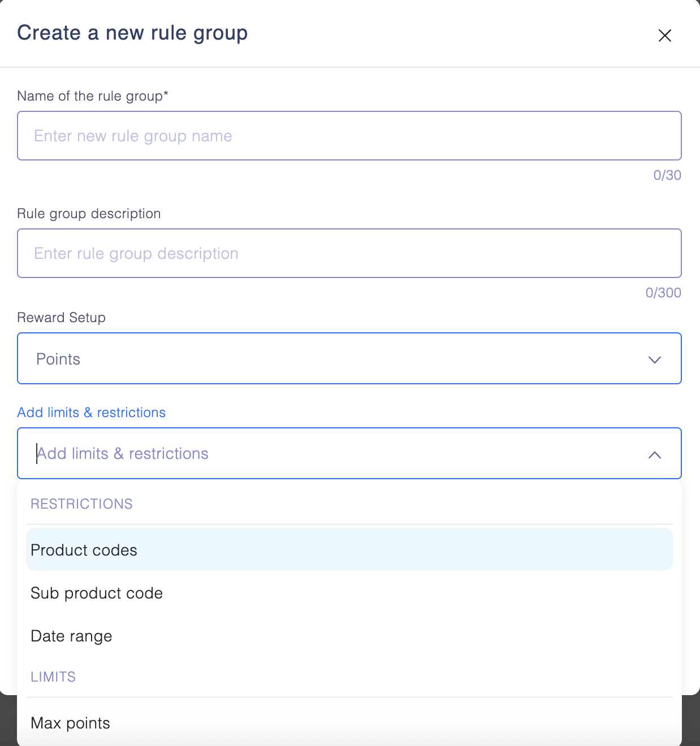This screenshot has width=700, height=746.
Task: Open the Reward Setup Points dropdown
Action: pyautogui.click(x=339, y=359)
